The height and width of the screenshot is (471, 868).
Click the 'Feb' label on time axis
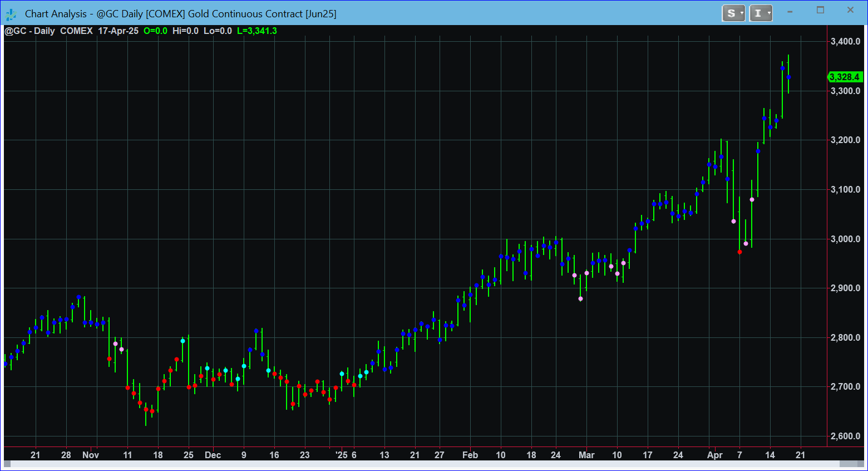[x=470, y=455]
